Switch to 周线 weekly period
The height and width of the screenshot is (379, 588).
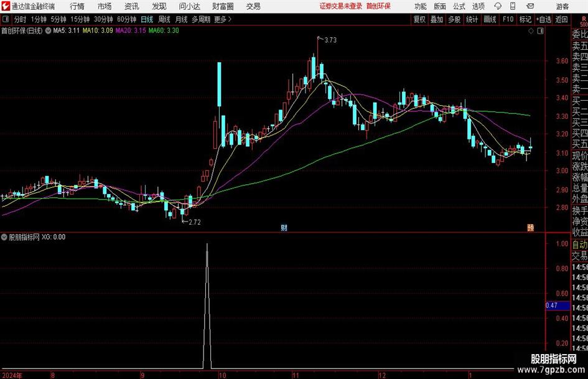click(x=164, y=19)
